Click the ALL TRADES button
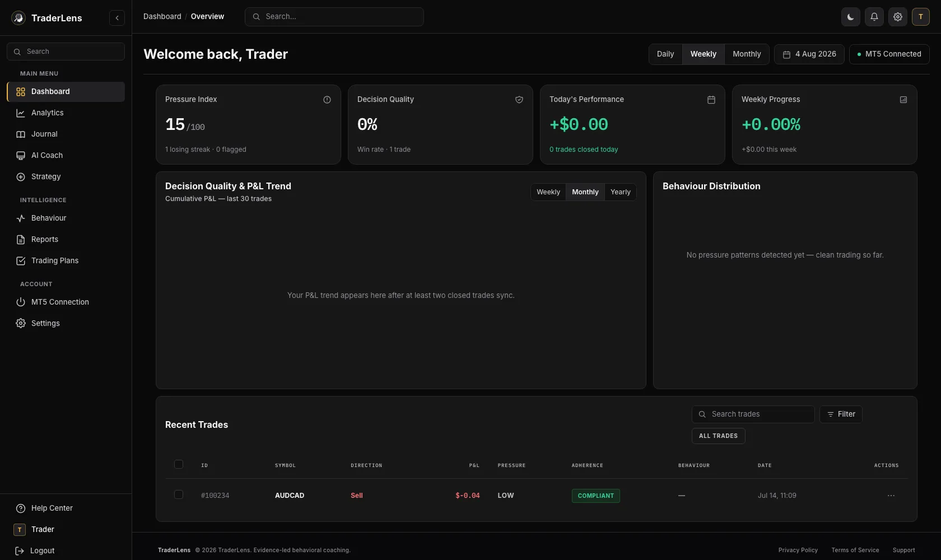 [x=718, y=436]
